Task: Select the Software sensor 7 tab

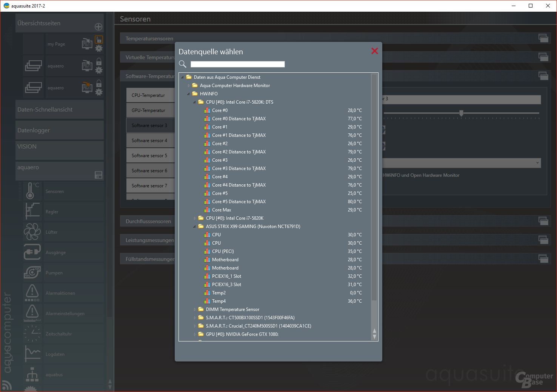Action: click(150, 185)
